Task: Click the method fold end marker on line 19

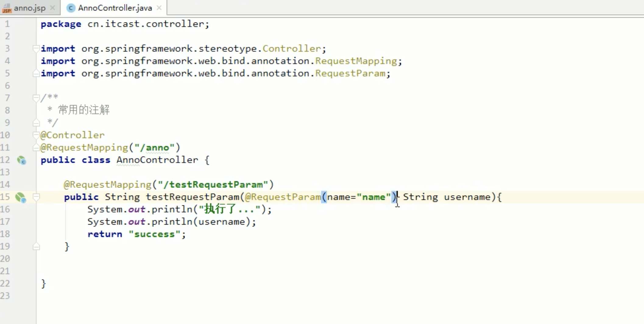Action: click(x=36, y=247)
